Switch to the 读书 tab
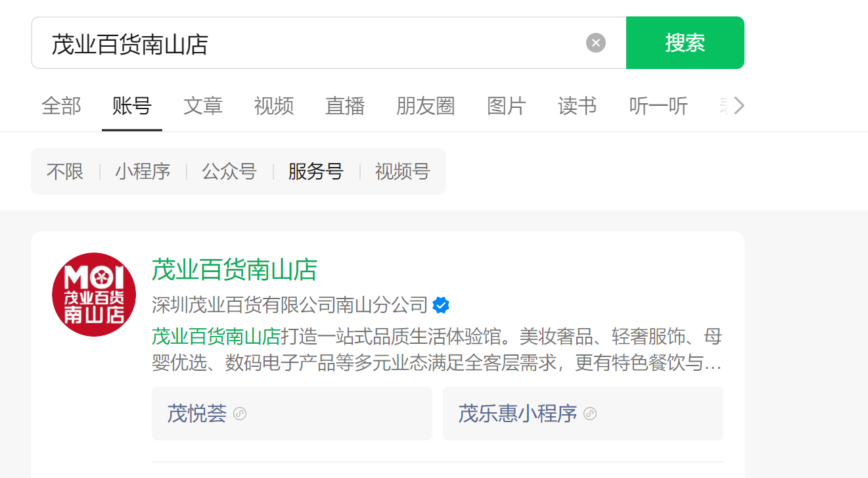The width and height of the screenshot is (868, 478). [x=578, y=106]
